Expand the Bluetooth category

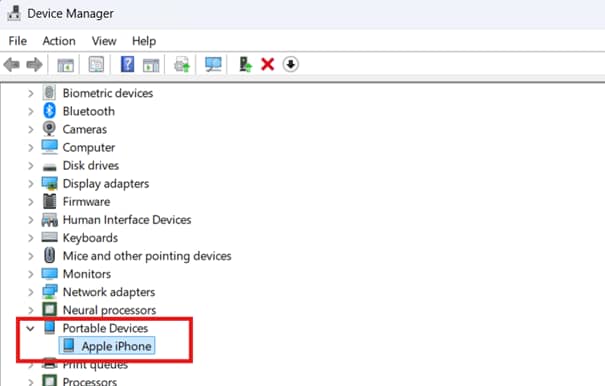tap(30, 112)
